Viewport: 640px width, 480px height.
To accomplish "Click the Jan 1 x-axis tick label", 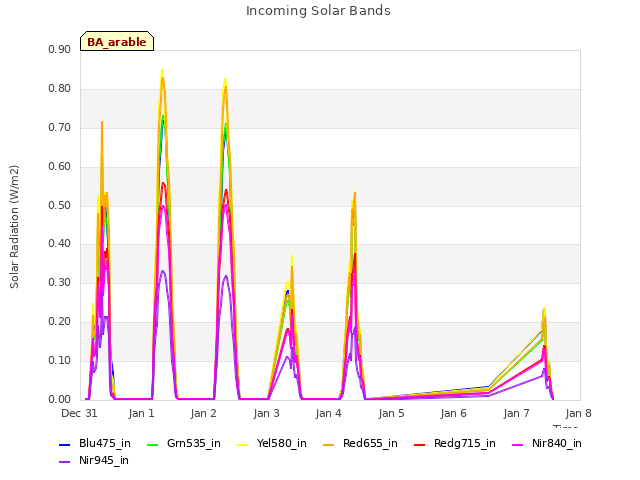I will 141,413.
